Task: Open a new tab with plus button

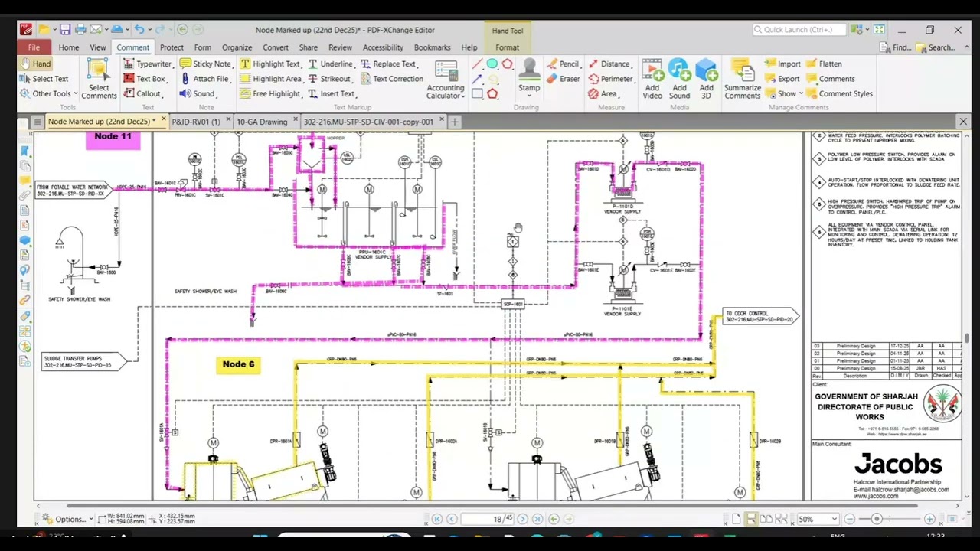Action: click(454, 122)
